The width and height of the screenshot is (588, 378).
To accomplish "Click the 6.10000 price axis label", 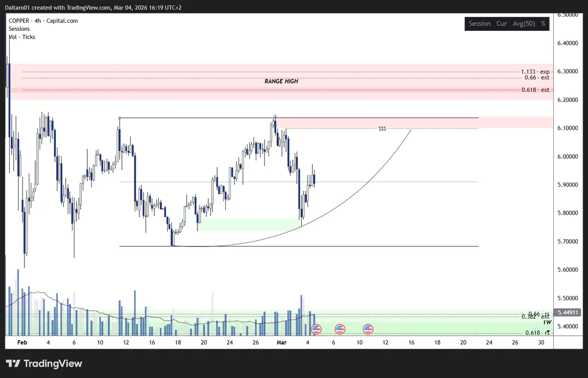I will click(568, 128).
